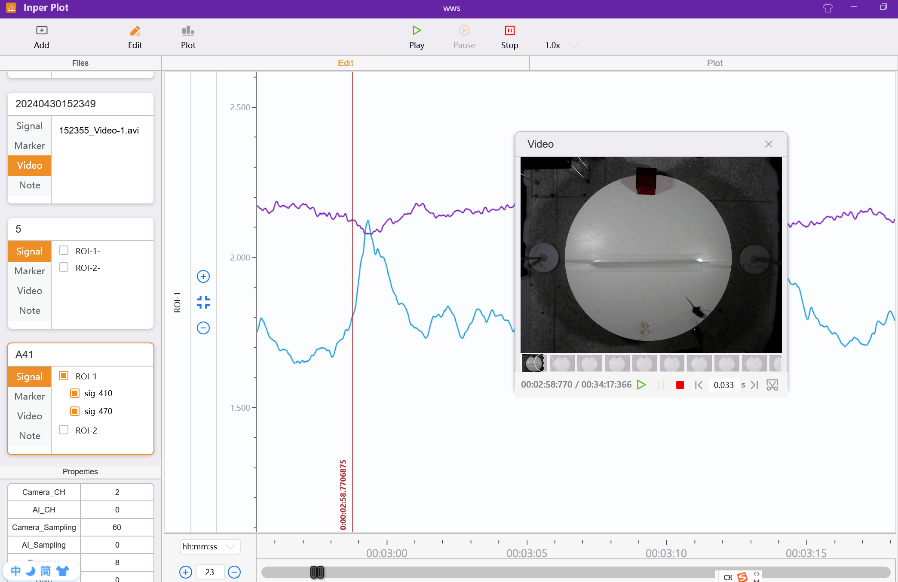
Task: Click the 00:03:10 label on the time ruler
Action: (x=666, y=553)
